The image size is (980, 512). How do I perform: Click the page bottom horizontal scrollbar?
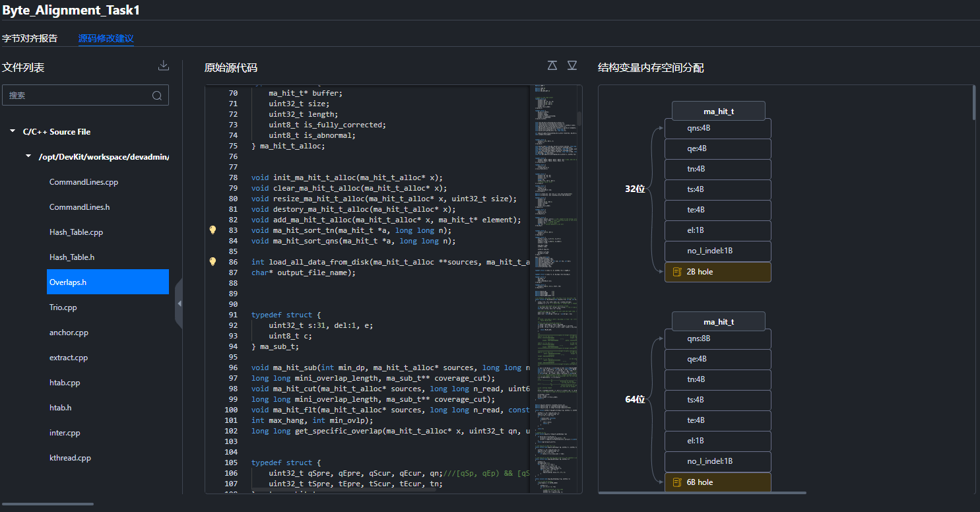(48, 504)
